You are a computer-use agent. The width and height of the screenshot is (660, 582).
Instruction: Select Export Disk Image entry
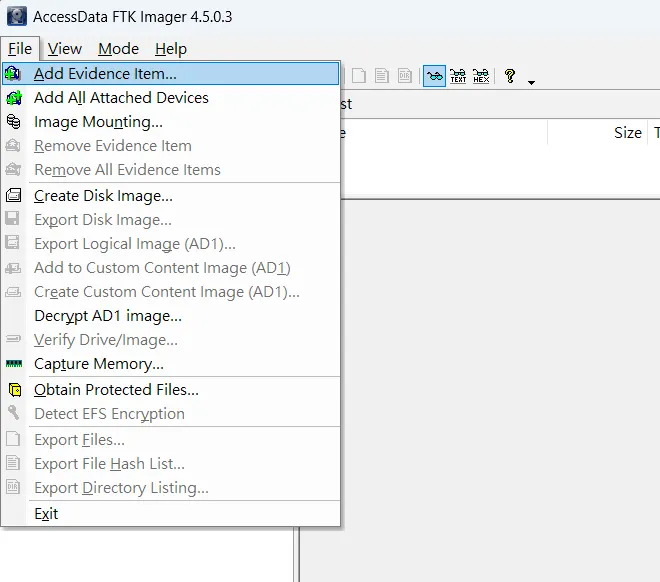[170, 220]
